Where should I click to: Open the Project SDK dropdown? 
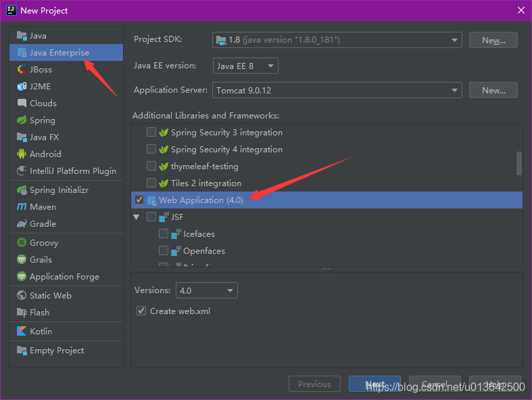click(x=337, y=40)
